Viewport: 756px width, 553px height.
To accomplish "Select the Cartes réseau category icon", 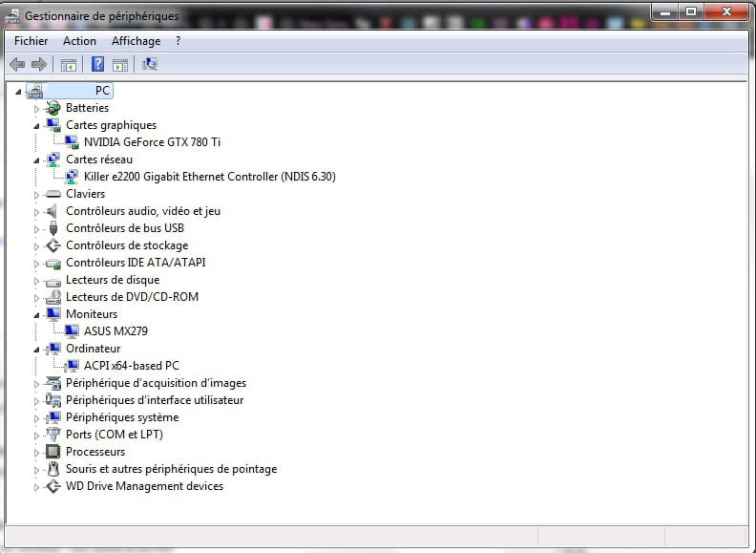I will 53,160.
